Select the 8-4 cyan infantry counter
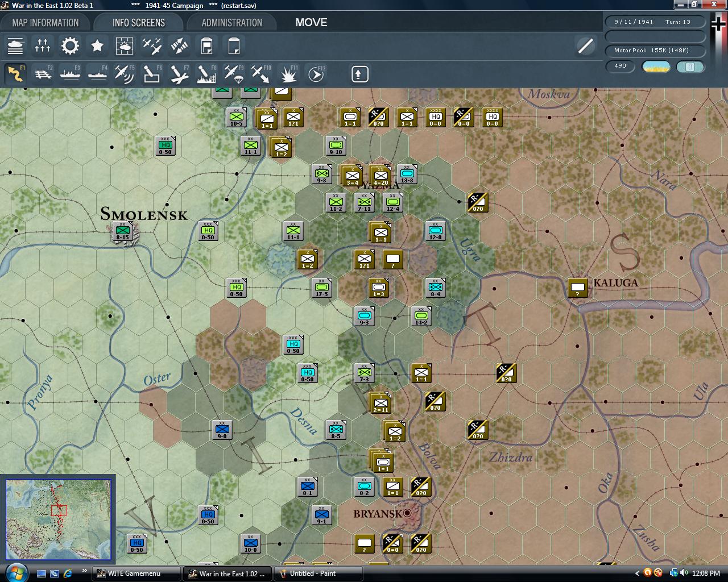 (435, 288)
